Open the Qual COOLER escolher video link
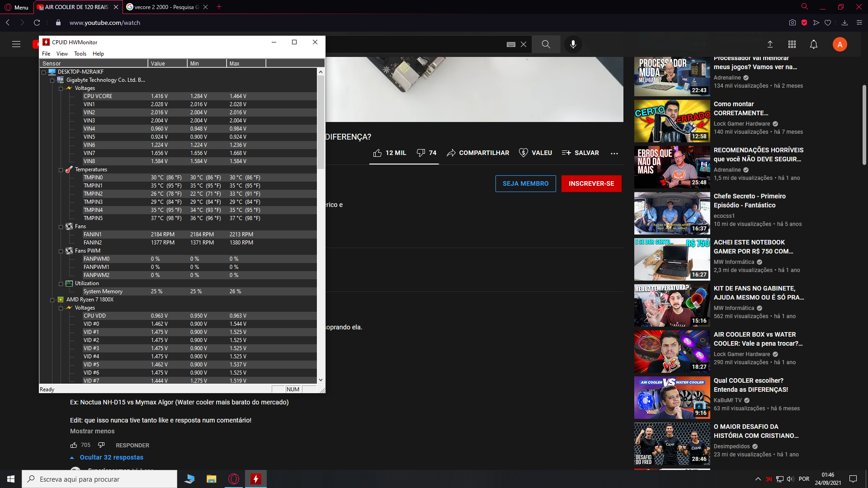Screen dimensions: 868x488 751,385
